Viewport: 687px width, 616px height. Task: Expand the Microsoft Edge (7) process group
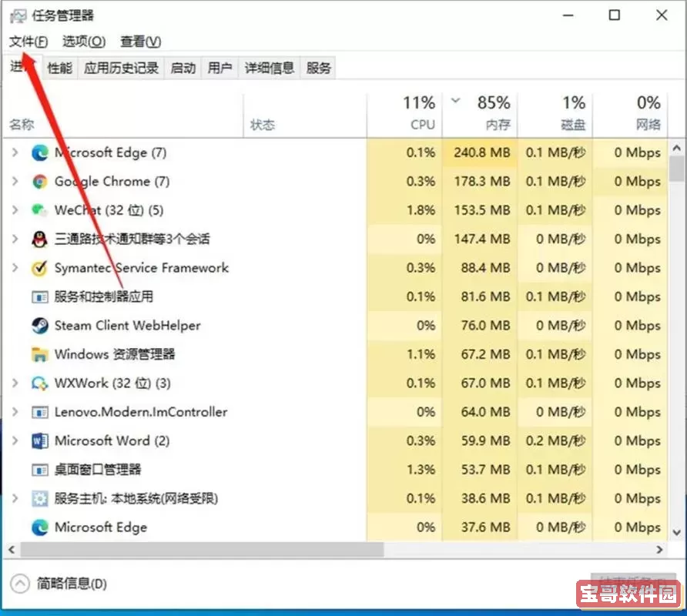(x=15, y=152)
